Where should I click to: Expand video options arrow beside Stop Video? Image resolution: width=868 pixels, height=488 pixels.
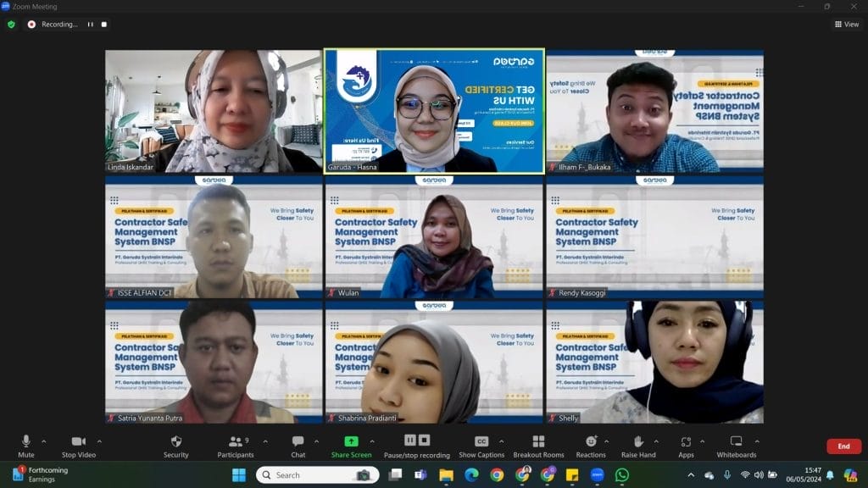pyautogui.click(x=99, y=441)
